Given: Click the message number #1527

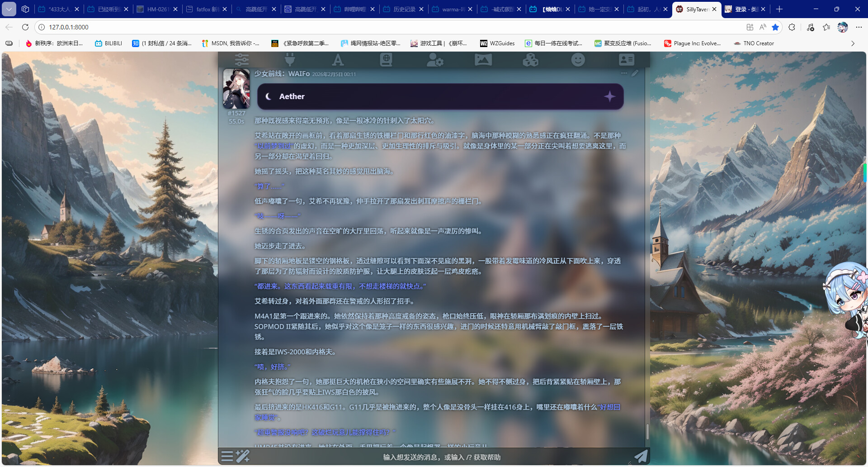Looking at the screenshot, I should (x=236, y=113).
